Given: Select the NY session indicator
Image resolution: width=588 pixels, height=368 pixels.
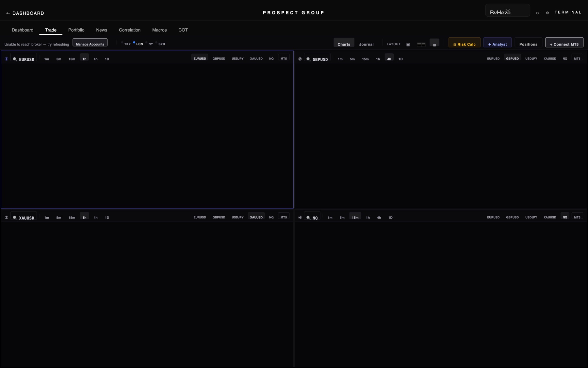Looking at the screenshot, I should click(150, 44).
